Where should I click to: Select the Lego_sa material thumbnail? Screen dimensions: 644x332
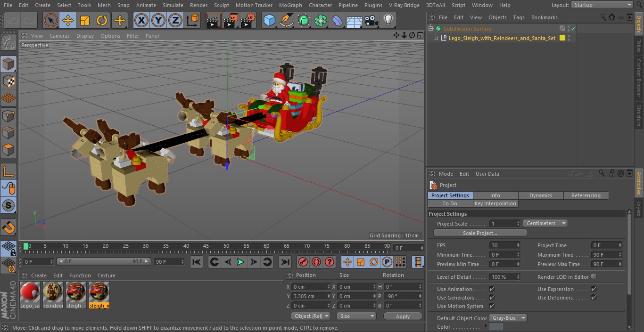(30, 295)
